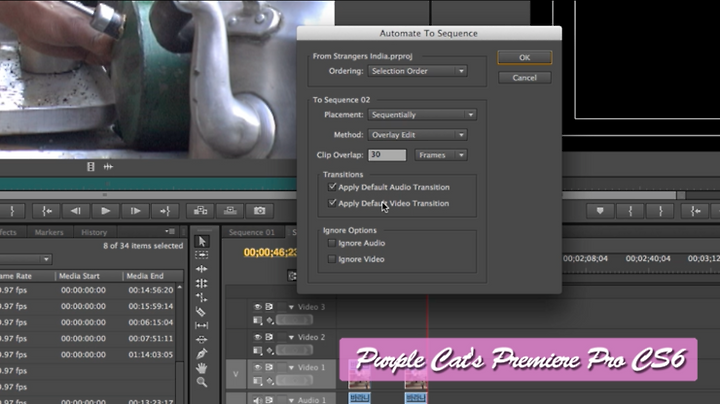
Task: Select the Rolling Edit tool
Action: point(202,283)
